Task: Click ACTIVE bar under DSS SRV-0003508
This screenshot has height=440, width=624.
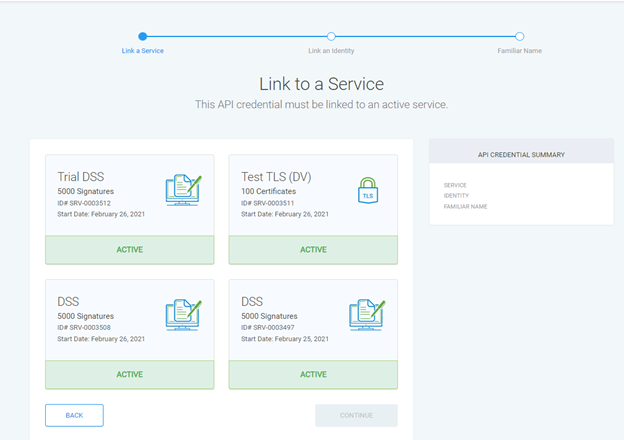Action: [x=129, y=374]
